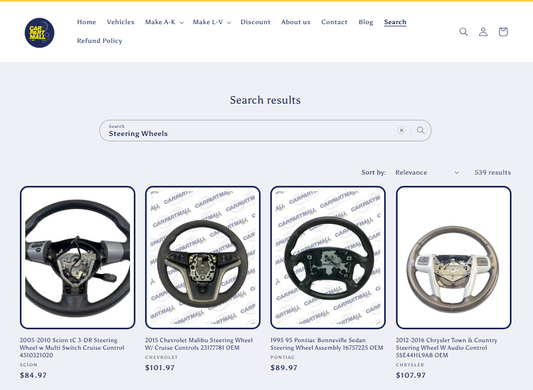Click the SCION vendor label
Screen dimensions: 533x390
coord(29,365)
